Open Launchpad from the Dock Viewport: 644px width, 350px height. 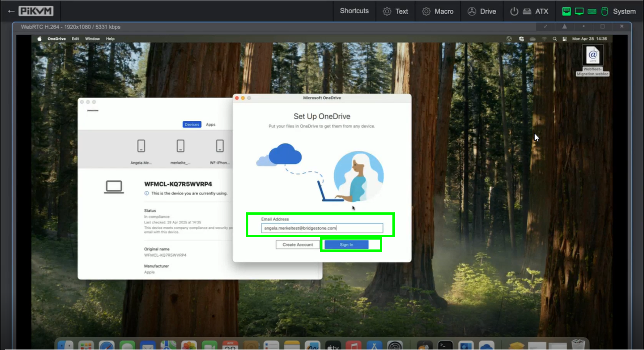pos(86,346)
